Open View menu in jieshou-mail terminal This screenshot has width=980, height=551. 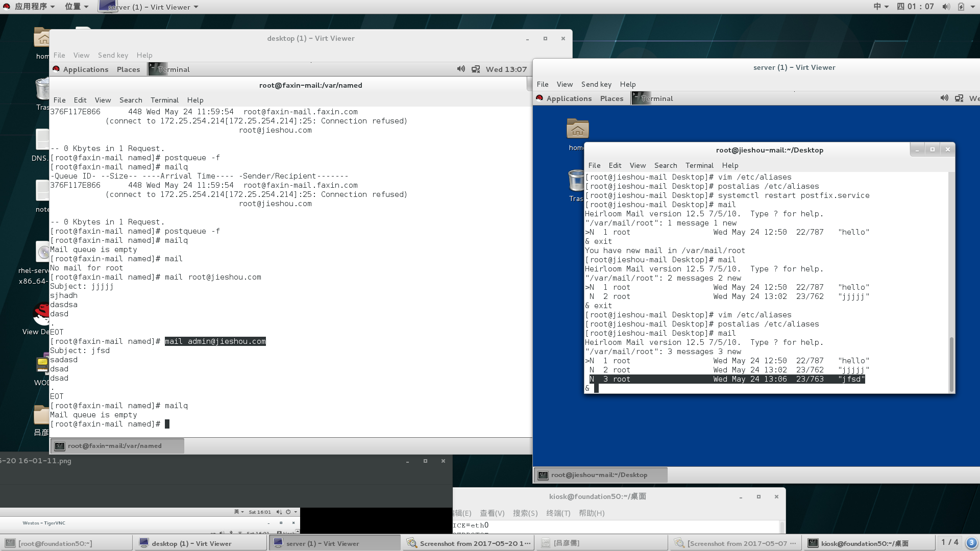[x=638, y=165]
